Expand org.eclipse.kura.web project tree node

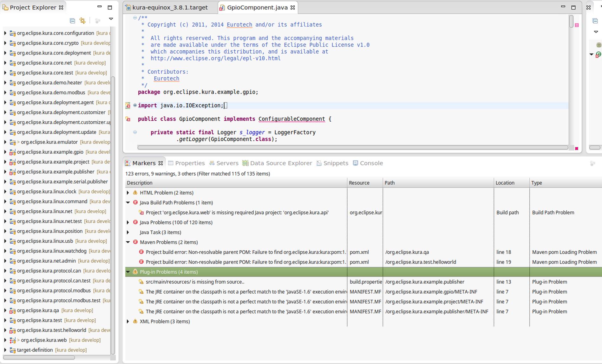point(5,340)
